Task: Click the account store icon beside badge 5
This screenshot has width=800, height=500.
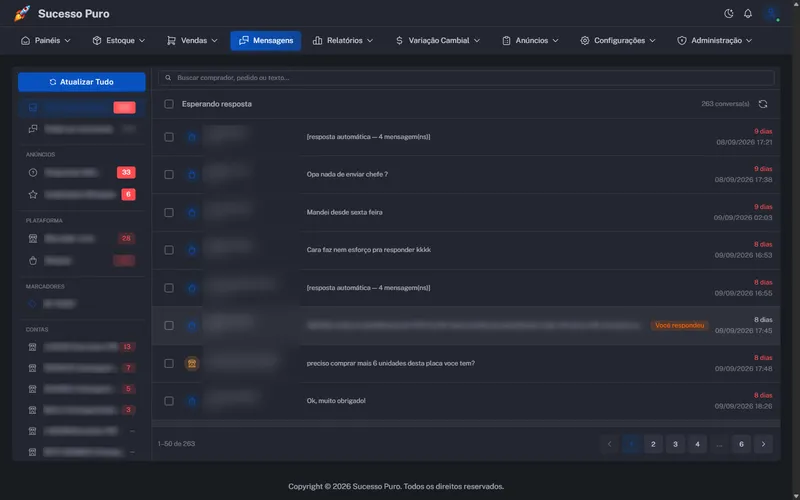Action: (x=33, y=389)
